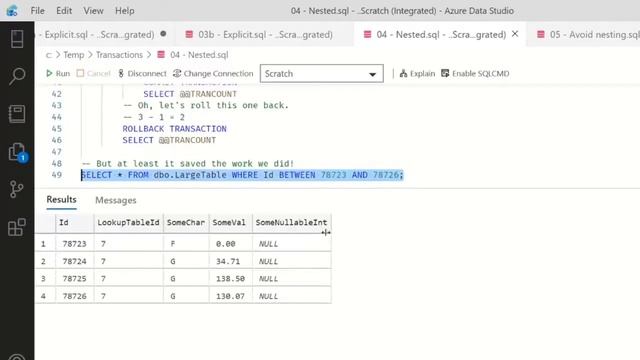Click the Transactions breadcrumb
Viewport: 640px width, 360px height.
click(x=119, y=55)
